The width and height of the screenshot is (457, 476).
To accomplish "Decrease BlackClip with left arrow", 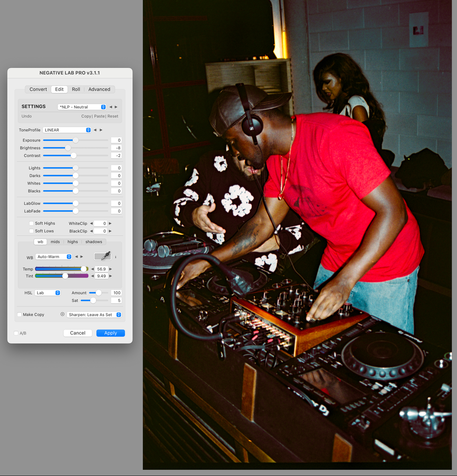I will [x=91, y=231].
